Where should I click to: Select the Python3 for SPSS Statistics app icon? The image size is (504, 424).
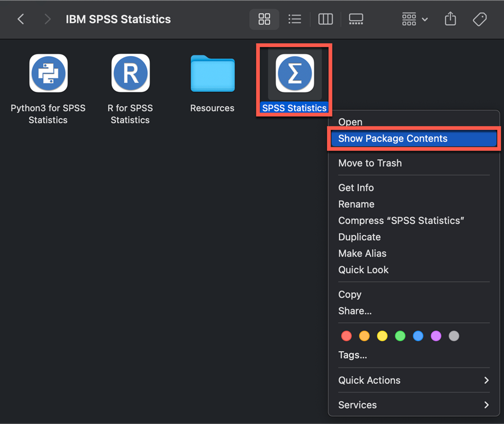coord(49,73)
